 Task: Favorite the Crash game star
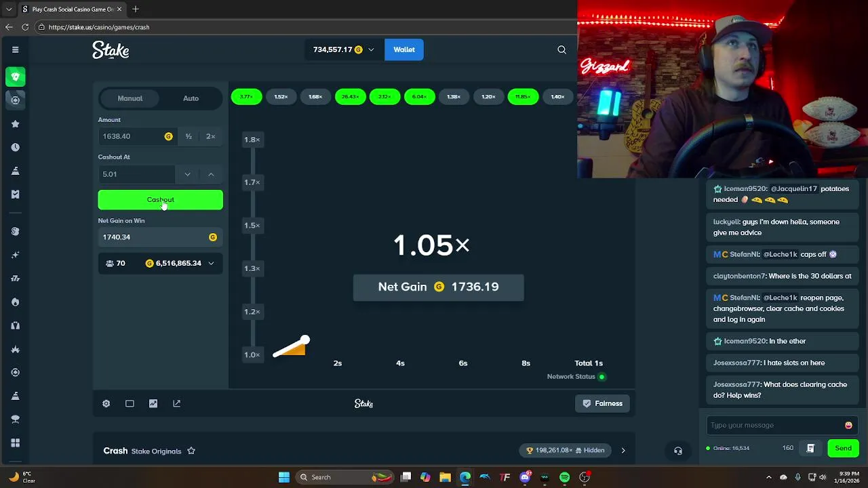click(191, 451)
